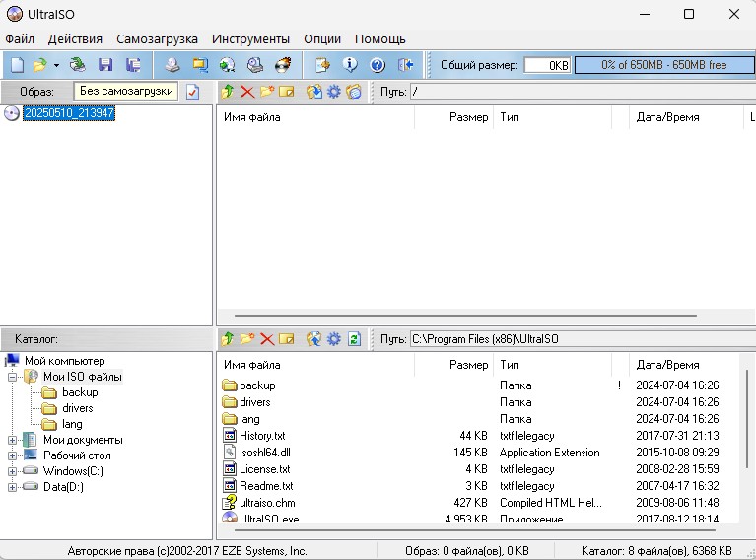Click the Add files to image icon in catalog pane

313,339
